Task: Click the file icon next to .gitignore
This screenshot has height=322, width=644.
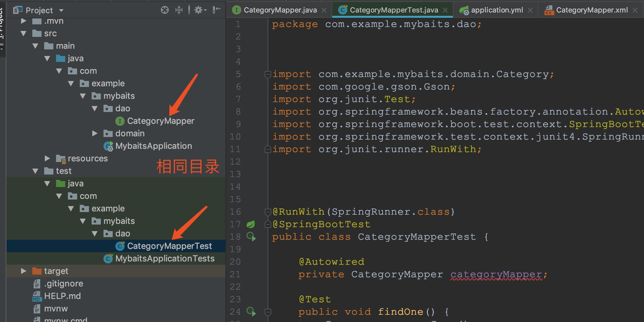Action: click(37, 284)
